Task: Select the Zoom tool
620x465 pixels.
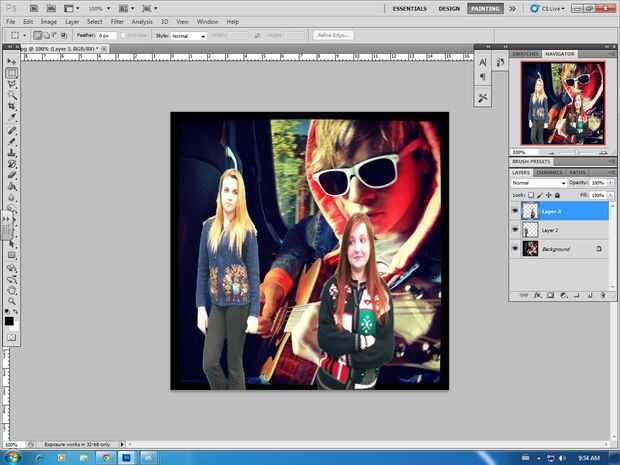Action: click(12, 302)
